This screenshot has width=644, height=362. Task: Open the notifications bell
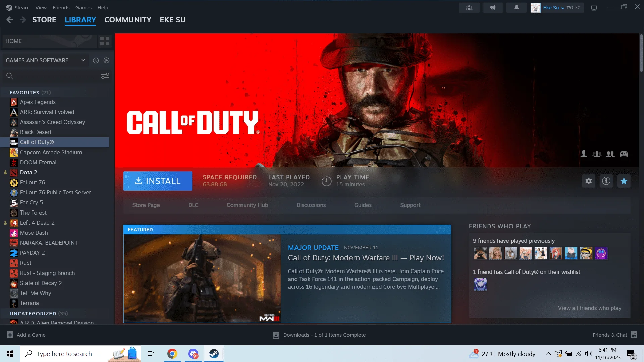(x=517, y=8)
